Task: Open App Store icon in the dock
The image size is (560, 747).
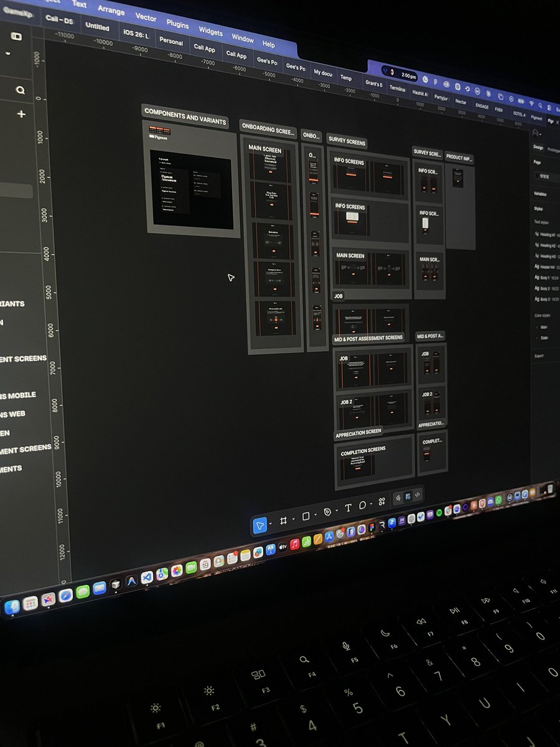Action: pos(329,537)
